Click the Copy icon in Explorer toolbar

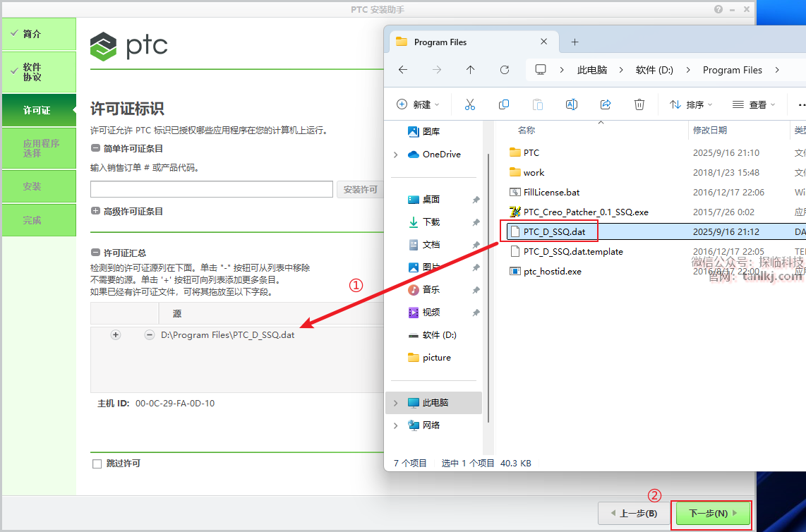pyautogui.click(x=504, y=104)
